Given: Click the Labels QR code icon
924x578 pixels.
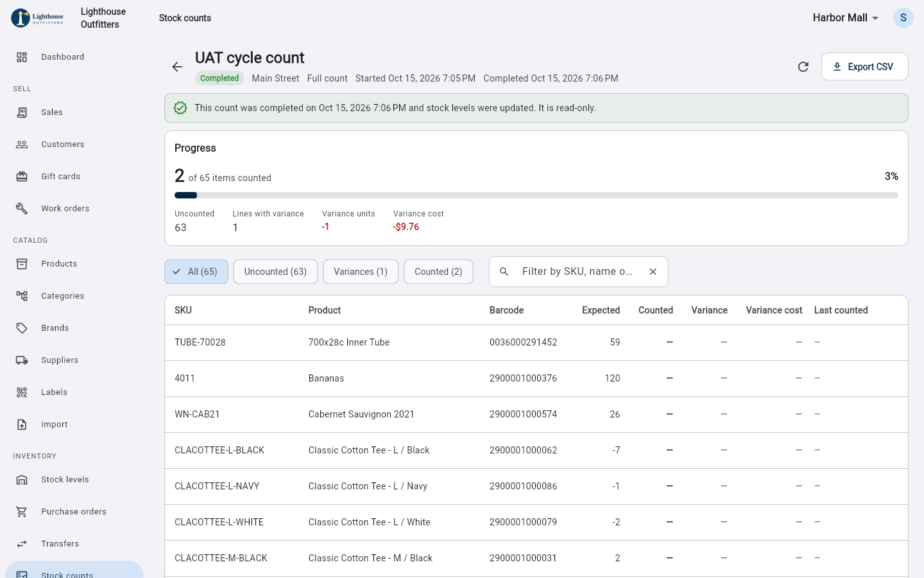Looking at the screenshot, I should pyautogui.click(x=22, y=392).
